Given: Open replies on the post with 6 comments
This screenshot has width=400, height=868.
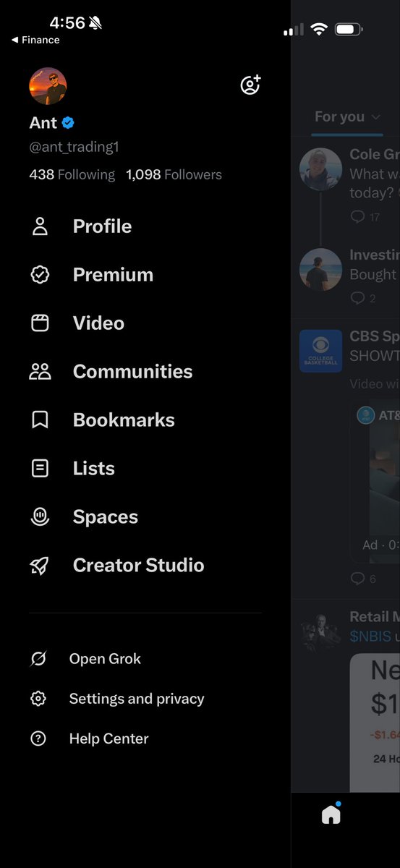Looking at the screenshot, I should [x=362, y=579].
